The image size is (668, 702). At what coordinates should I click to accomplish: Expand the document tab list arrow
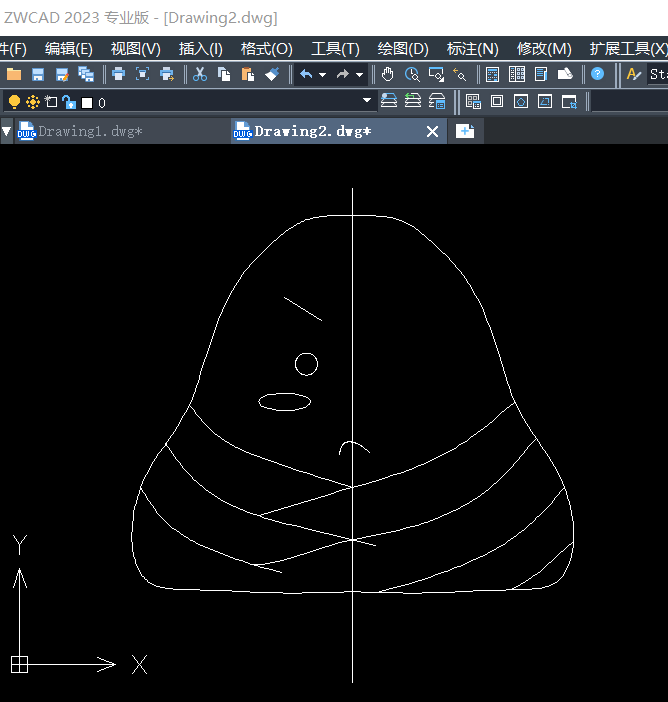(x=7, y=131)
